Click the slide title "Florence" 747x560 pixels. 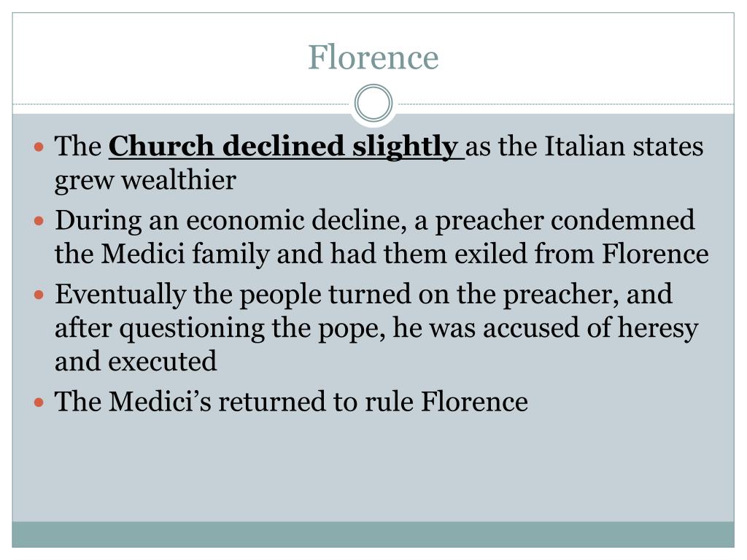[373, 57]
